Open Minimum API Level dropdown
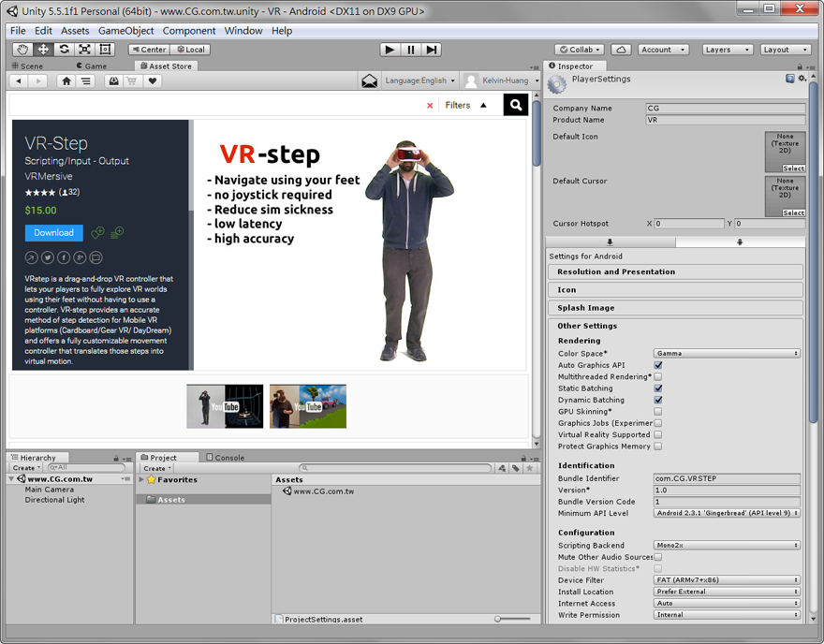 [x=727, y=513]
